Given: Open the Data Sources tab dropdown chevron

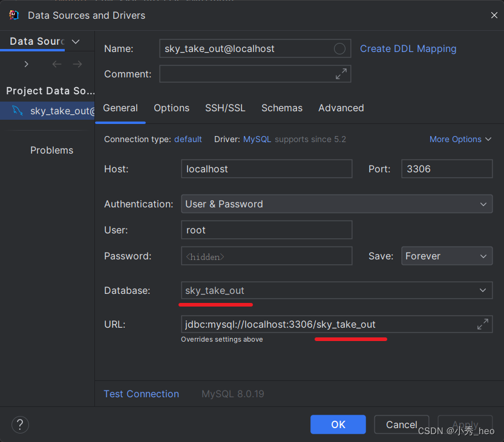Looking at the screenshot, I should [76, 42].
